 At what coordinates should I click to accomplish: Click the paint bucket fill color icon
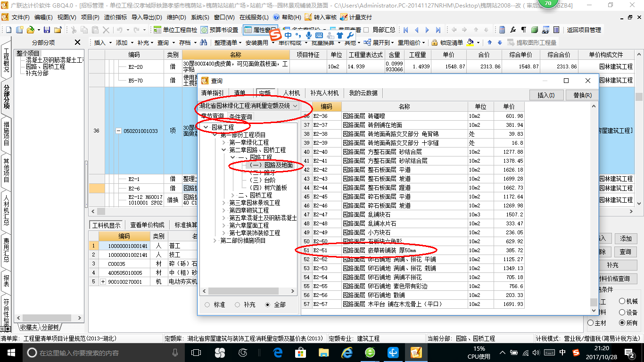coord(470,42)
